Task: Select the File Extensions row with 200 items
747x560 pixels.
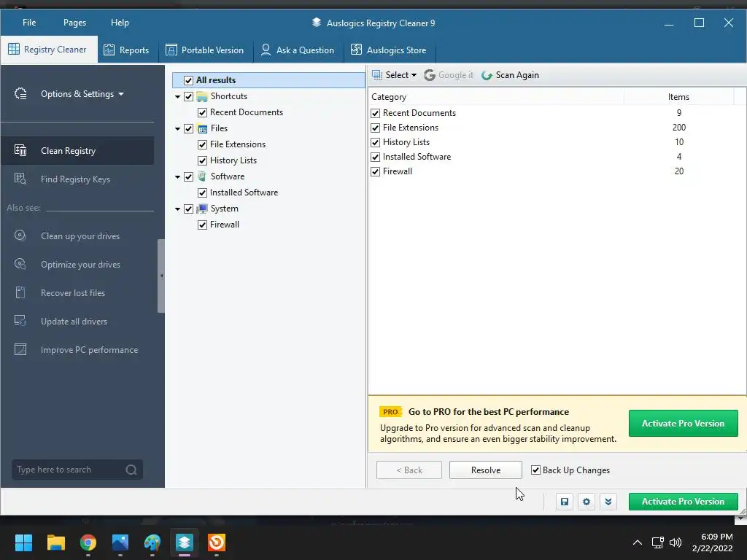Action: coord(553,128)
